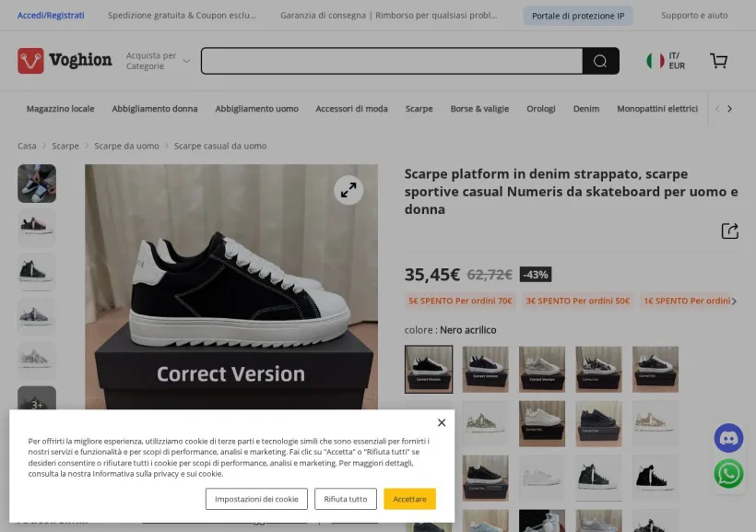Close the cookie banner
The width and height of the screenshot is (756, 532).
(442, 422)
